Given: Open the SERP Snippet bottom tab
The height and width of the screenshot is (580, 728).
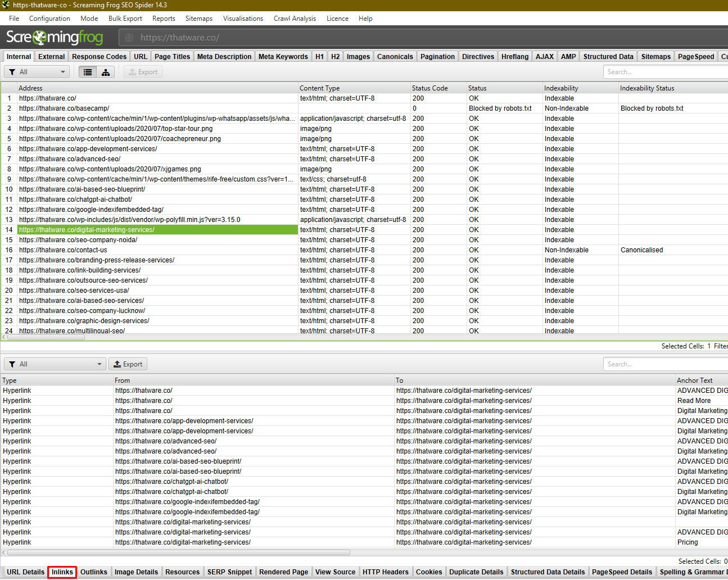Looking at the screenshot, I should (x=229, y=572).
